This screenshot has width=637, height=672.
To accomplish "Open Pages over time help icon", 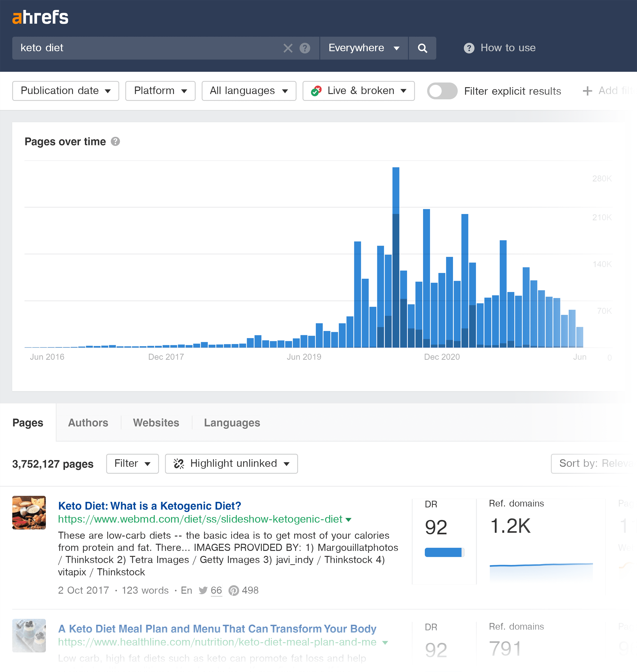I will [115, 142].
